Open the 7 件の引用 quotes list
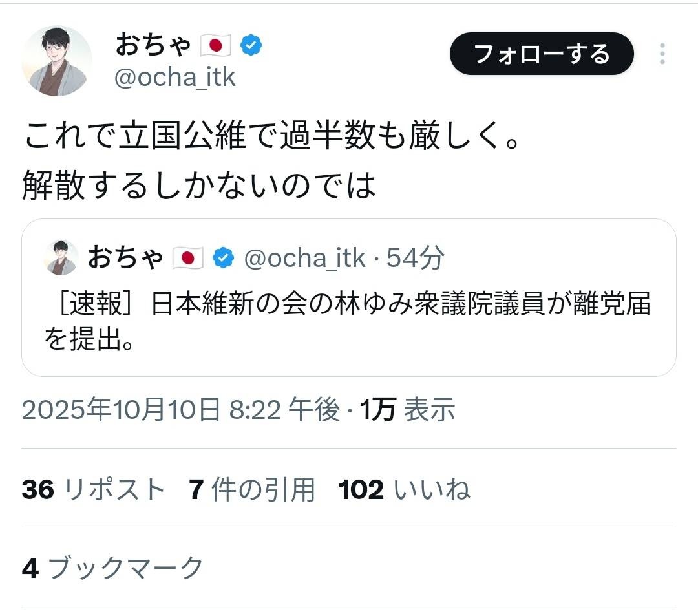 click(252, 490)
